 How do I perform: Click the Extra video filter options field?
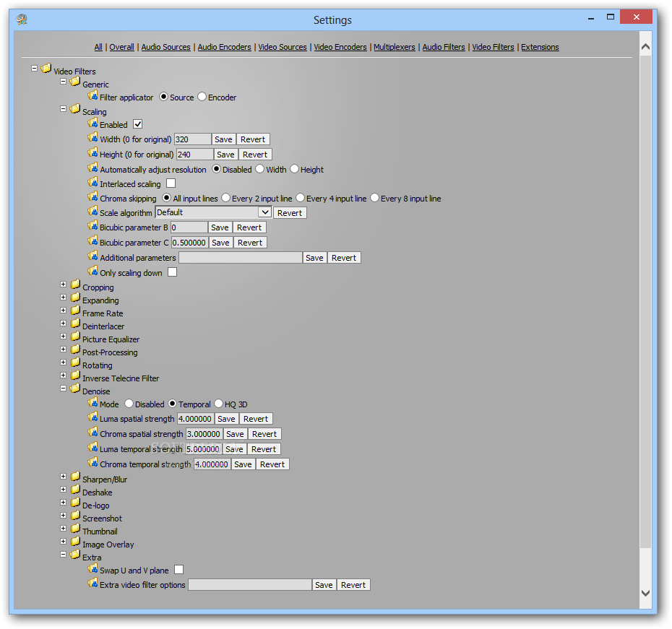point(250,585)
